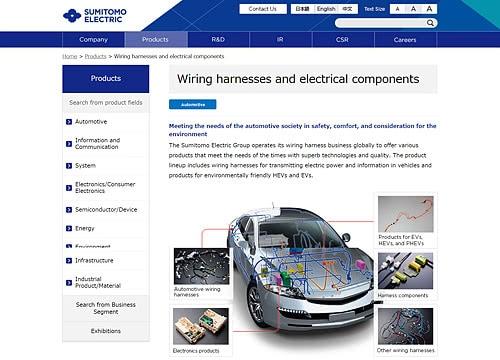Click the arrow icon beside Automotive
Image resolution: width=500 pixels, height=360 pixels.
pyautogui.click(x=69, y=122)
